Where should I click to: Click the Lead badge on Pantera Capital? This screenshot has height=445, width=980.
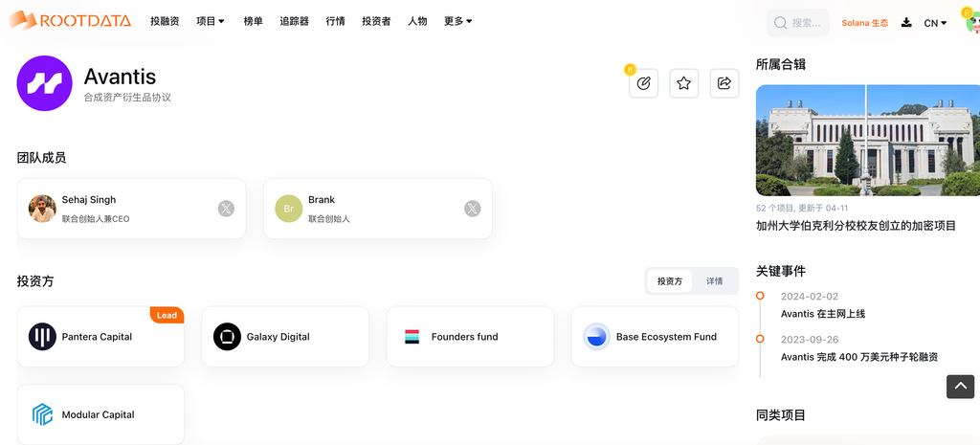(x=167, y=315)
